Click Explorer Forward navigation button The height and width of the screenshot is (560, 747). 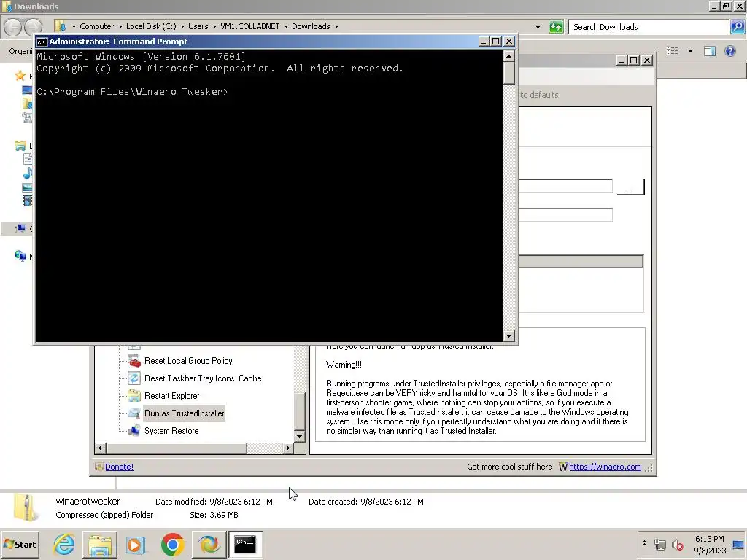[x=34, y=27]
